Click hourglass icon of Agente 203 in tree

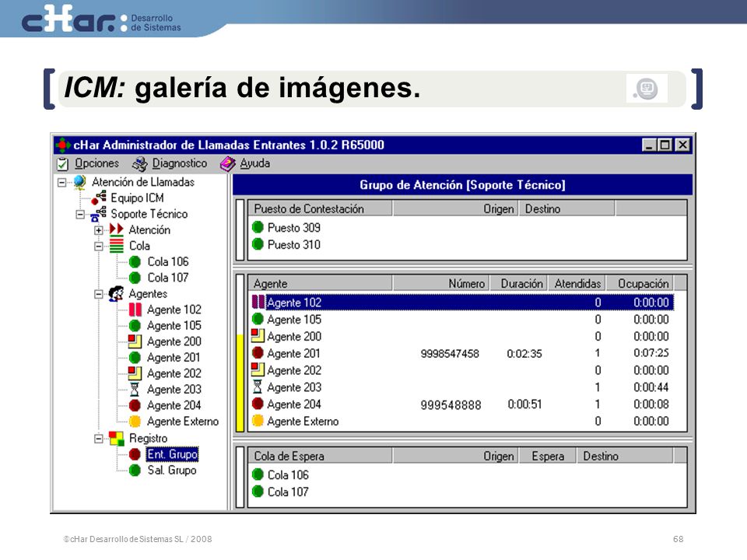pyautogui.click(x=135, y=390)
